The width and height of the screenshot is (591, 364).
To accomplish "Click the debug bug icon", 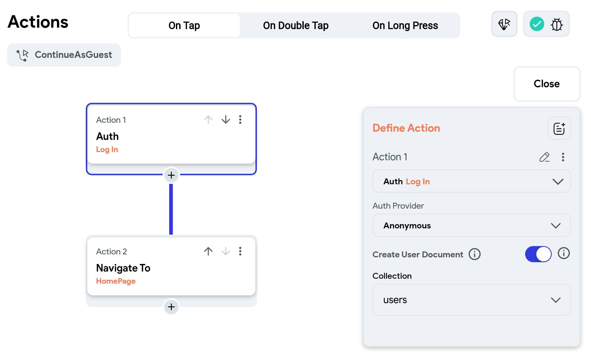I will 557,24.
